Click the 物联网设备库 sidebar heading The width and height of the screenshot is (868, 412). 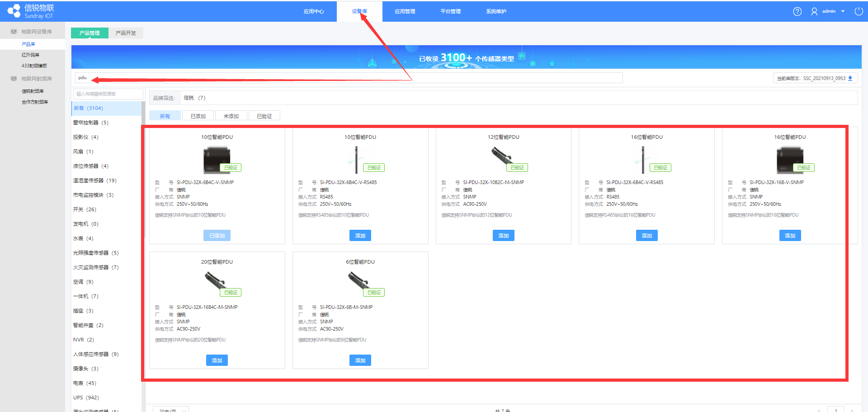click(37, 32)
